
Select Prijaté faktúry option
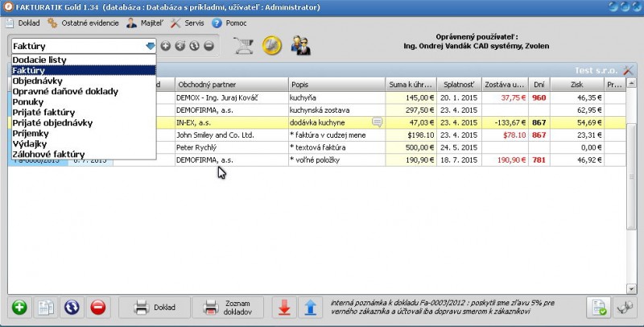pyautogui.click(x=84, y=112)
